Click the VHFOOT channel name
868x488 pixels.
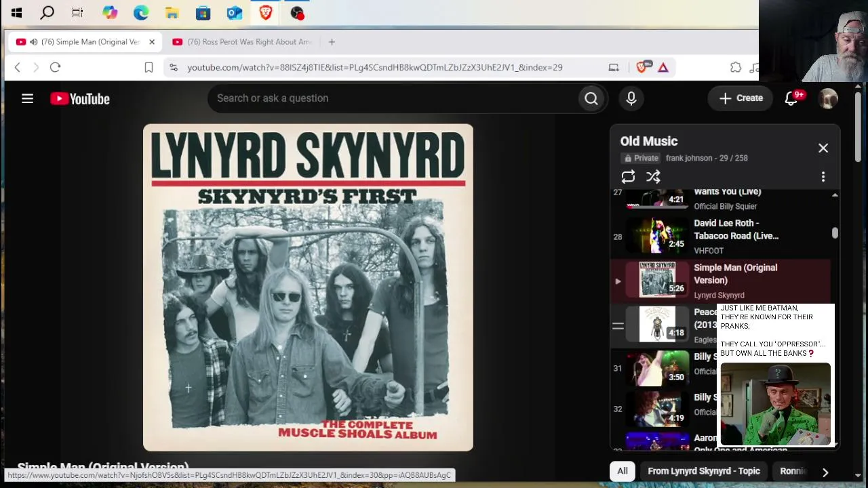709,251
